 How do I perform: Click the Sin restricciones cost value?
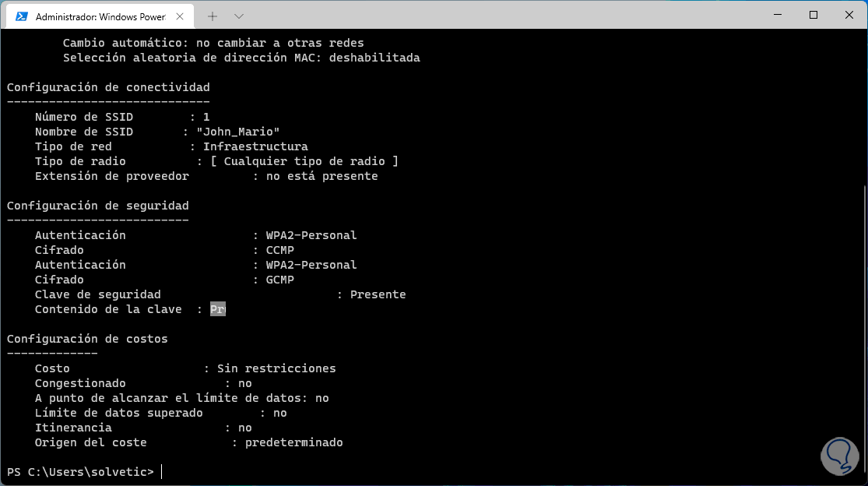click(x=276, y=368)
